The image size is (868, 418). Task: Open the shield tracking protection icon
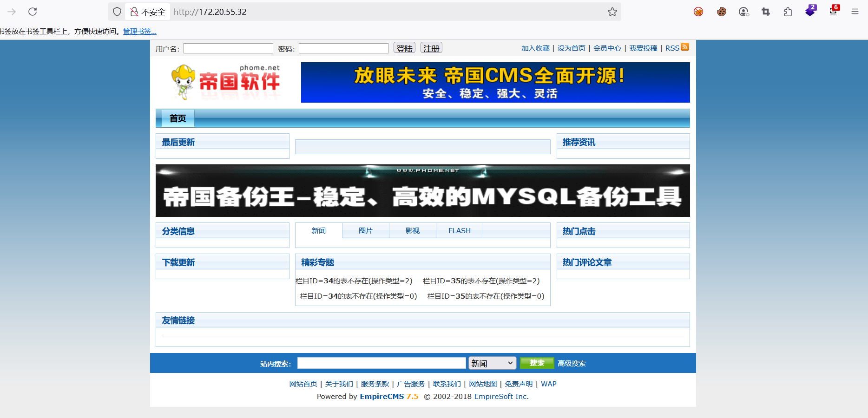[x=117, y=12]
